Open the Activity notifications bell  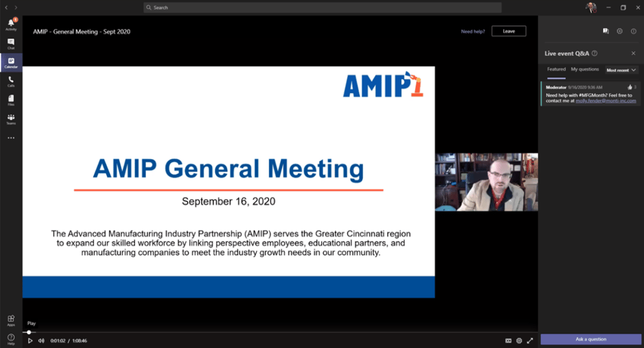pos(11,24)
